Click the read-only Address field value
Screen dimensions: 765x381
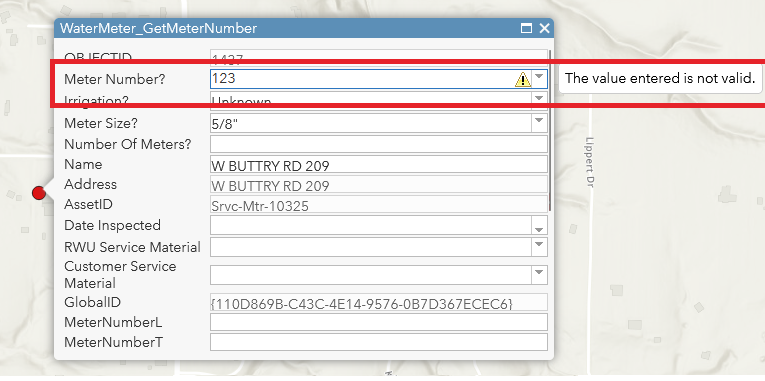tap(379, 184)
